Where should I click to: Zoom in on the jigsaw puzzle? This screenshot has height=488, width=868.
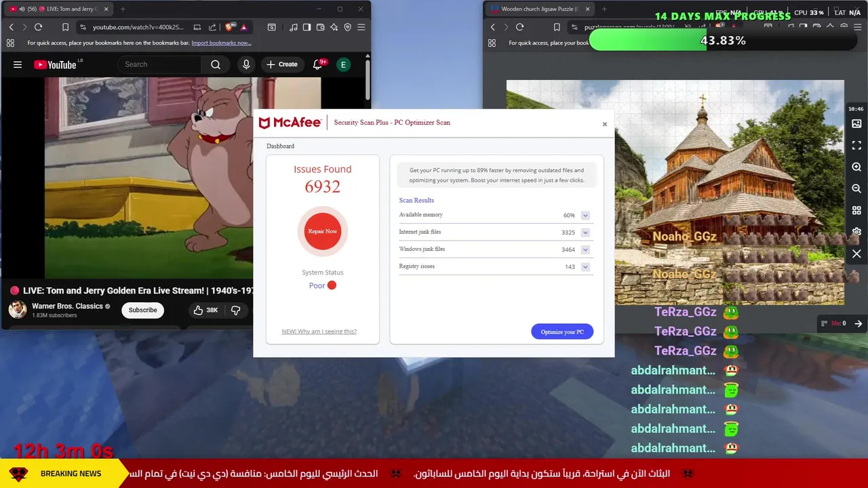856,167
